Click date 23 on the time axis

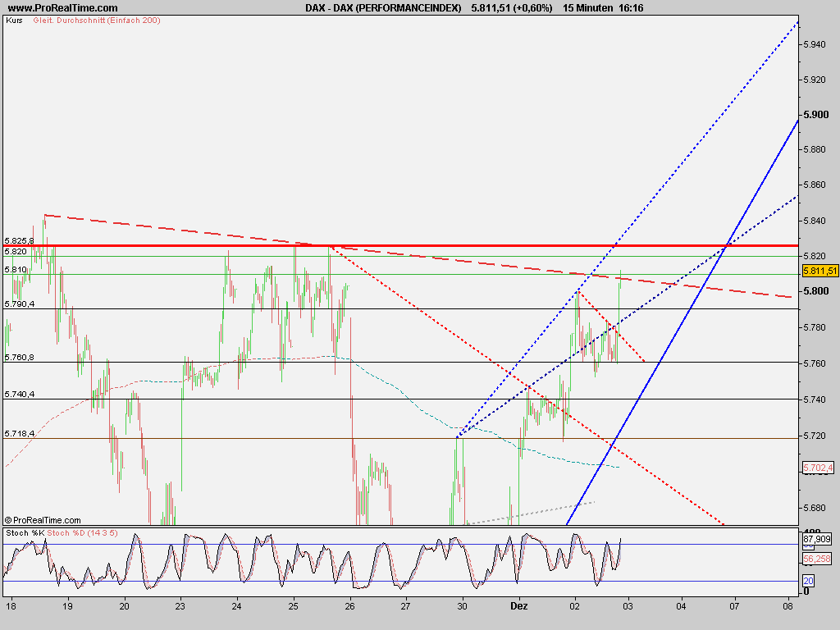(180, 606)
